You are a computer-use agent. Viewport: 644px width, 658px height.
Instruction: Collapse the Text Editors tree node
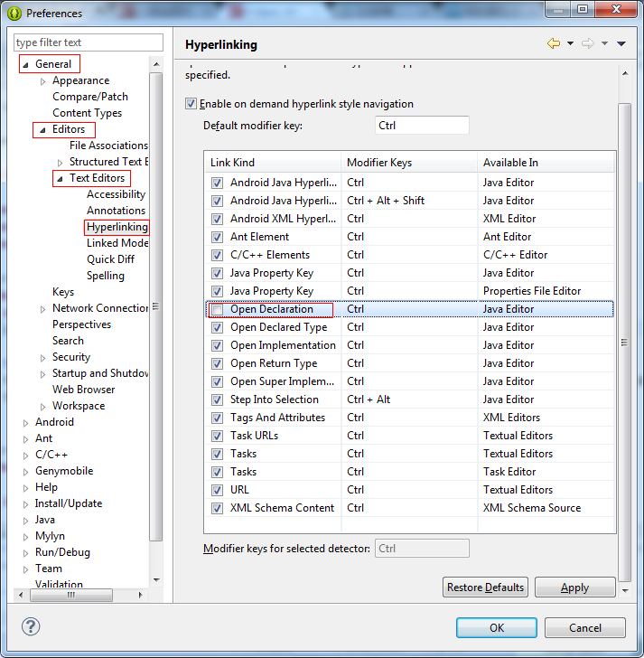click(60, 179)
